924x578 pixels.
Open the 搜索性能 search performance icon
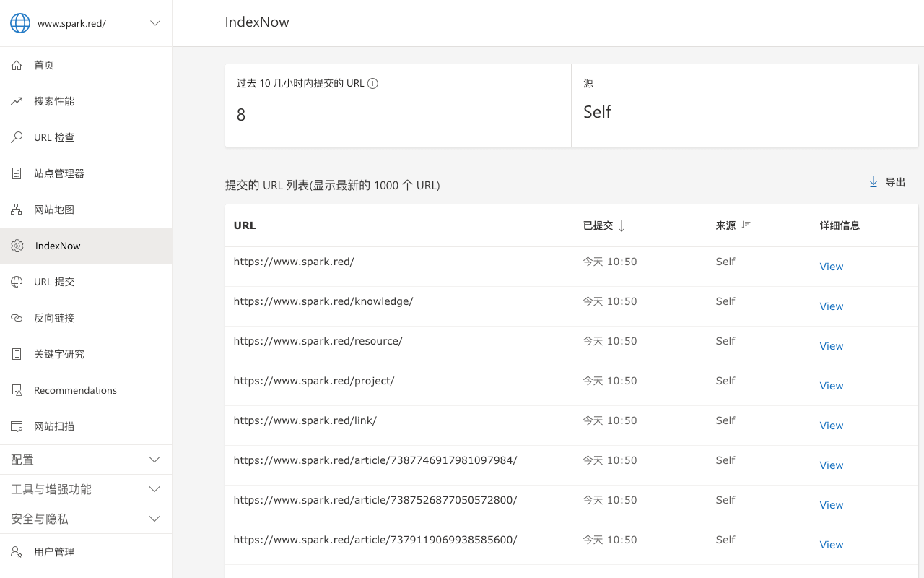coord(16,101)
